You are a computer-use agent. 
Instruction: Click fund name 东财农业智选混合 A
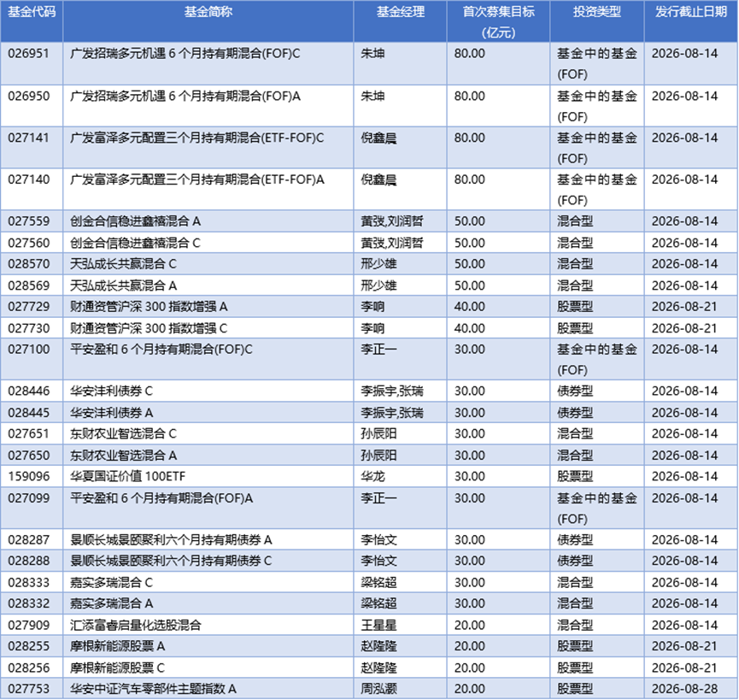click(x=124, y=456)
